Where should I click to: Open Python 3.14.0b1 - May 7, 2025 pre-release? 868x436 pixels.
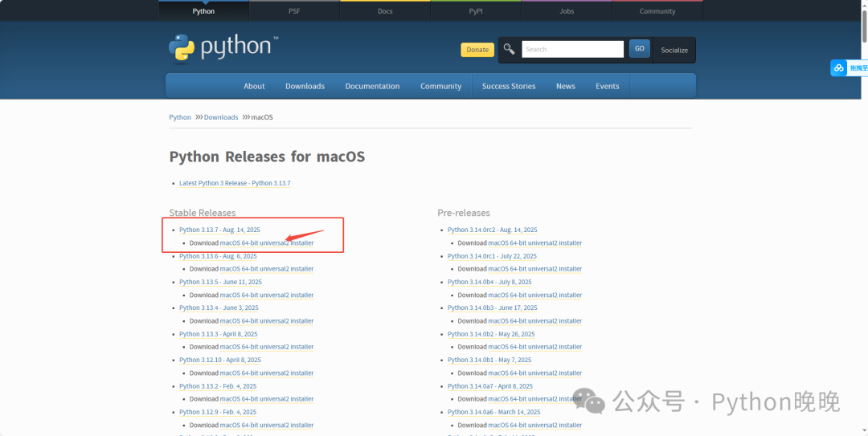(x=489, y=360)
